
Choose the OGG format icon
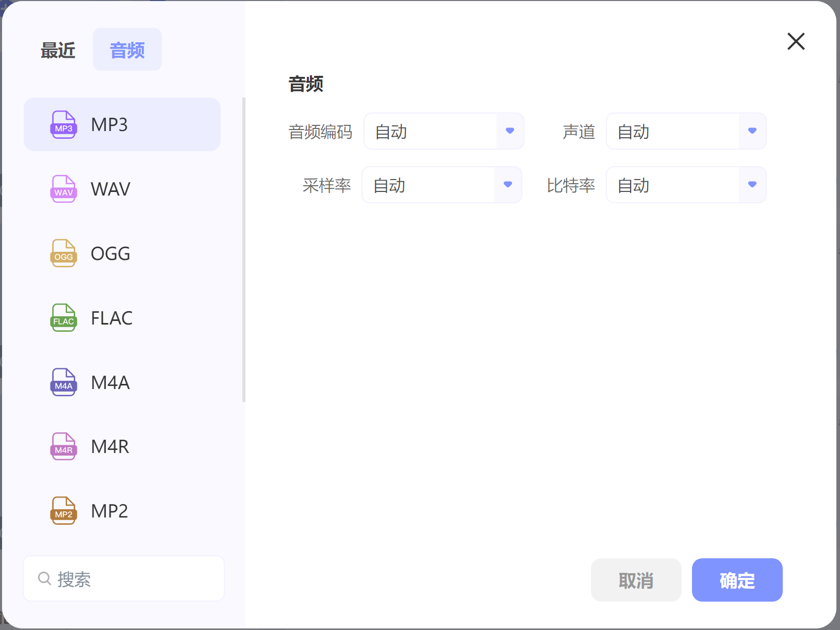63,253
